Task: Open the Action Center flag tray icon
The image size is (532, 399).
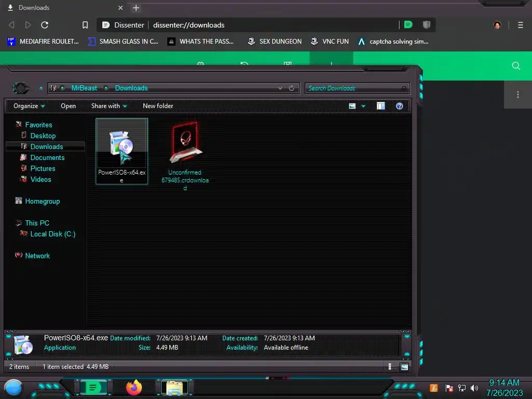Action: pyautogui.click(x=449, y=388)
